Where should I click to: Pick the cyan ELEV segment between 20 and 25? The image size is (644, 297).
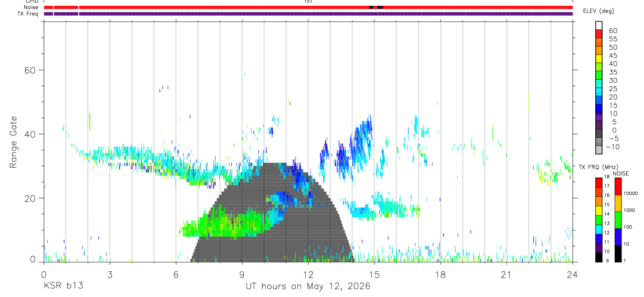point(599,92)
